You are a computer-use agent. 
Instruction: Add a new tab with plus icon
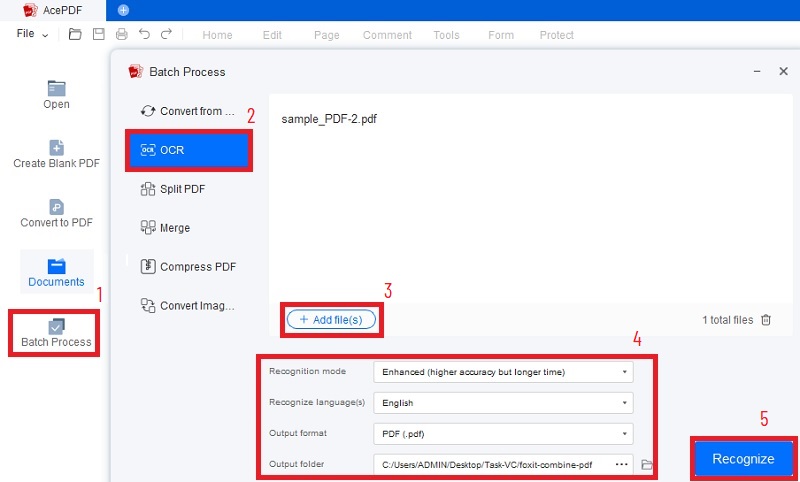coord(123,10)
